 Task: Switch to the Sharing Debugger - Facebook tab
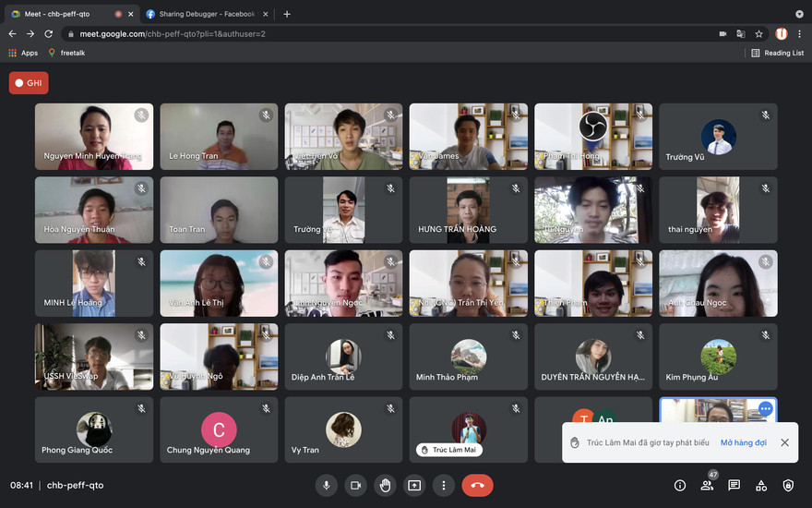[204, 14]
